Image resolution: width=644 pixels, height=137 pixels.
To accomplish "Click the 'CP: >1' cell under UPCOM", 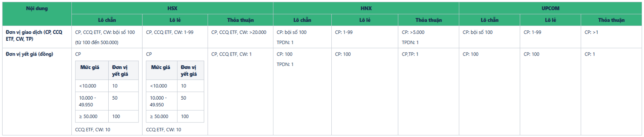I will coord(591,32).
